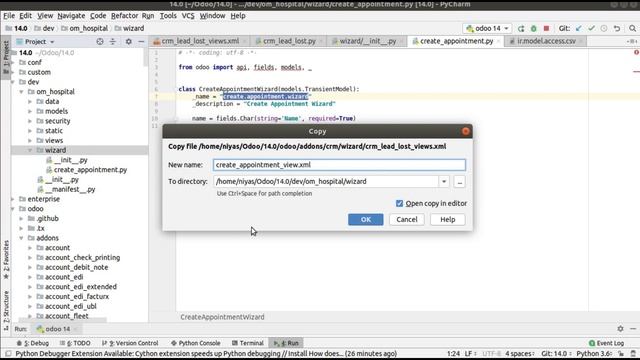The width and height of the screenshot is (640, 360).
Task: Select account_edi_ubl folder in tree
Action: (x=71, y=307)
